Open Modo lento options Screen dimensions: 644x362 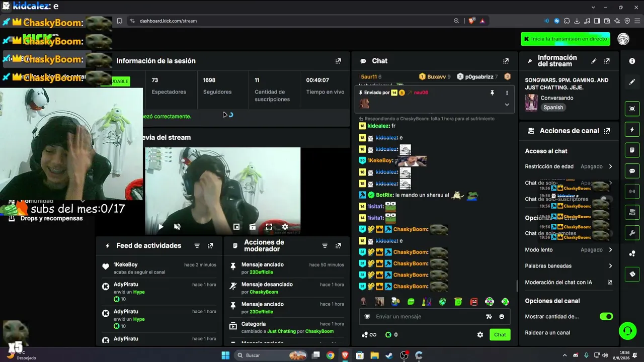[569, 250]
